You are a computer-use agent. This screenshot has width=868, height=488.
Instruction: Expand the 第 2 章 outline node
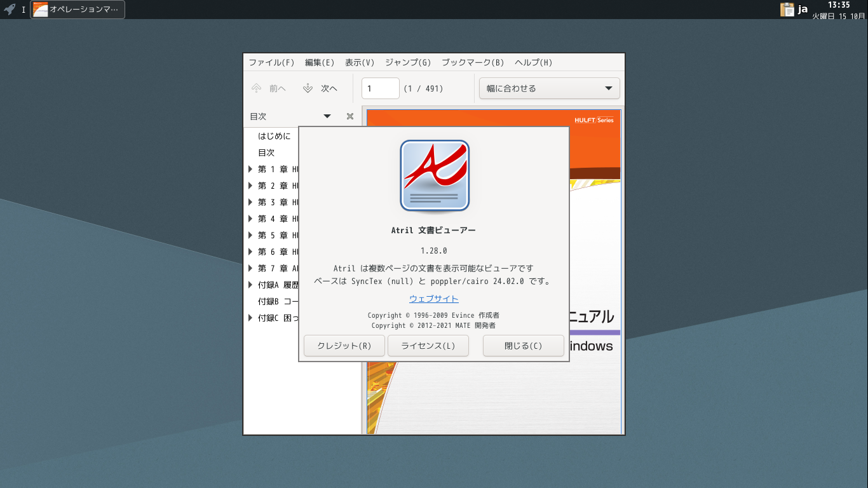(x=250, y=186)
